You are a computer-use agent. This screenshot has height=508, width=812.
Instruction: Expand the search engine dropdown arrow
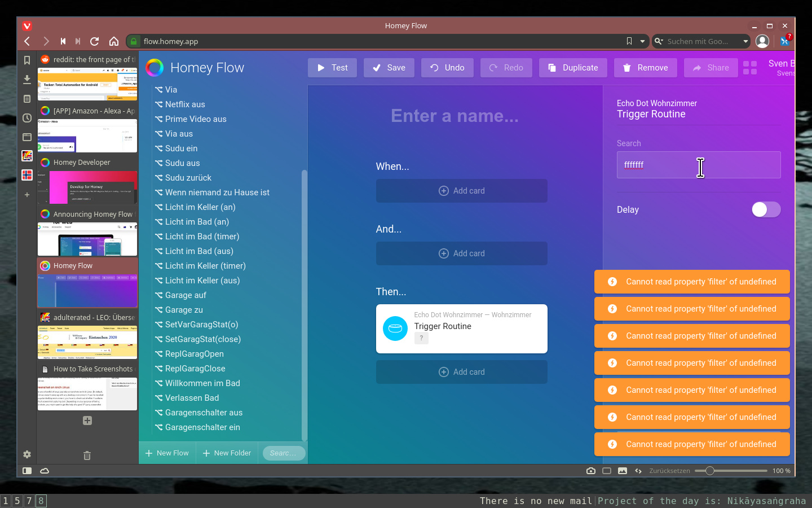745,41
